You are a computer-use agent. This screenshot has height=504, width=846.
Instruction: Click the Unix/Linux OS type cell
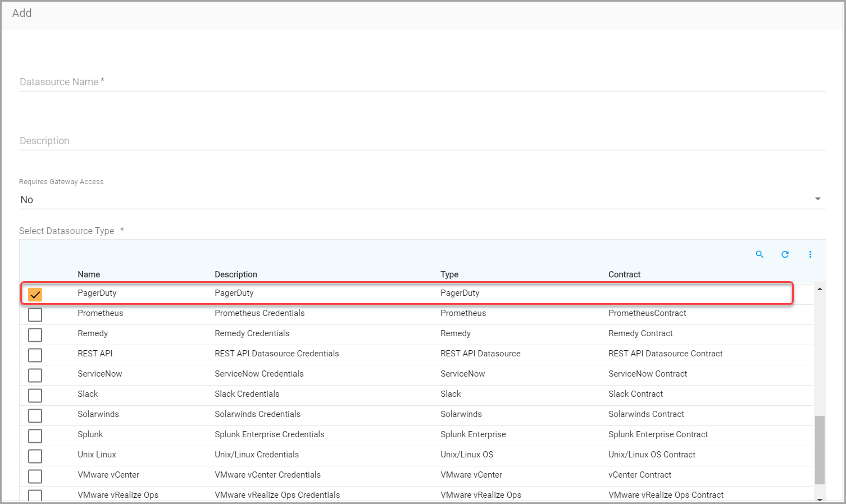click(x=467, y=455)
